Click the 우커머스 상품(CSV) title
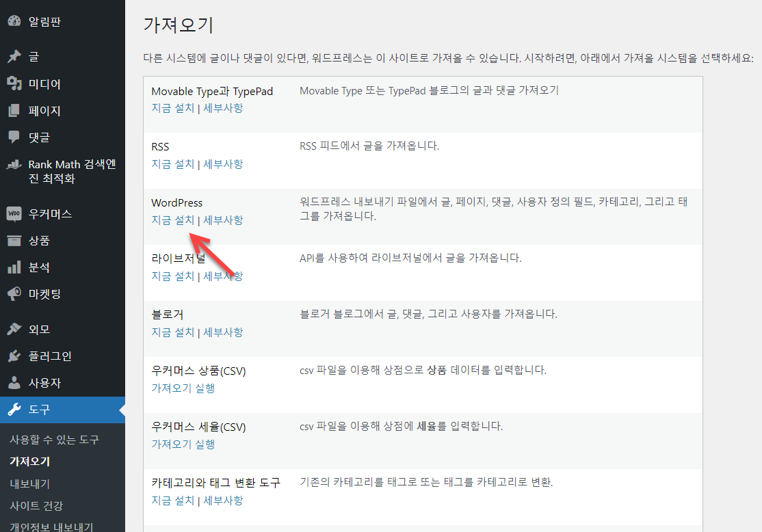The image size is (762, 532). tap(198, 371)
